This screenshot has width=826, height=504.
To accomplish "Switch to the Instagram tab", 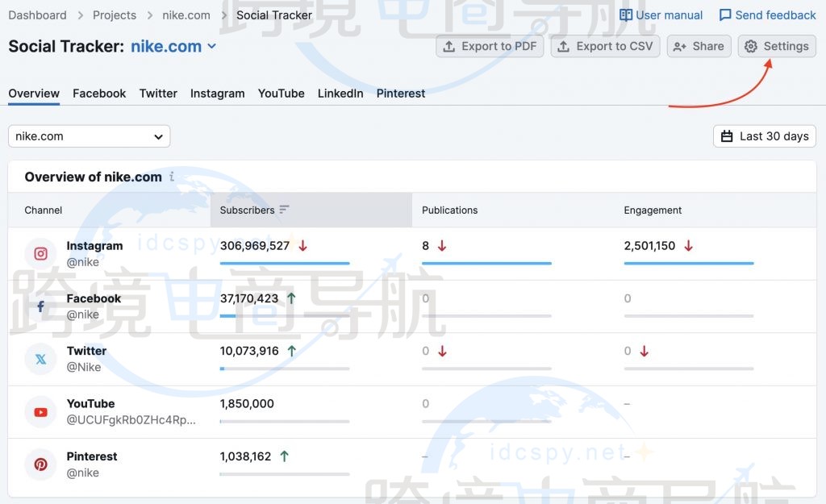I will [217, 94].
